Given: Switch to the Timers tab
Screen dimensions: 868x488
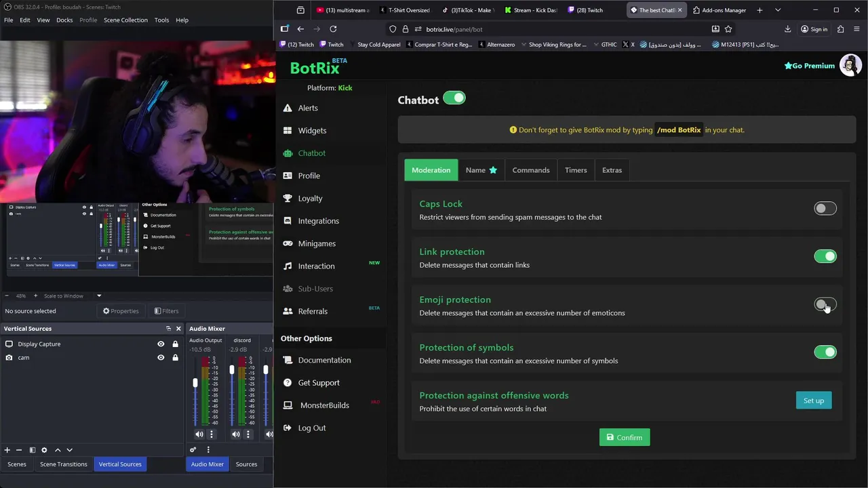Looking at the screenshot, I should pyautogui.click(x=576, y=170).
